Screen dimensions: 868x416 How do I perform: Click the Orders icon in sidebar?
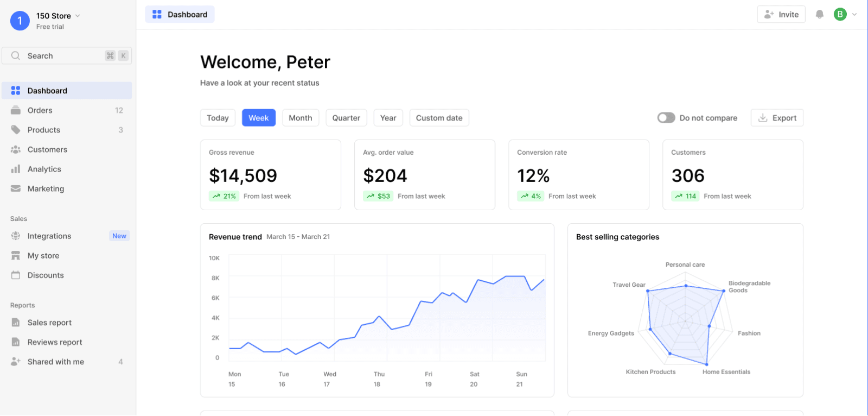pos(16,110)
